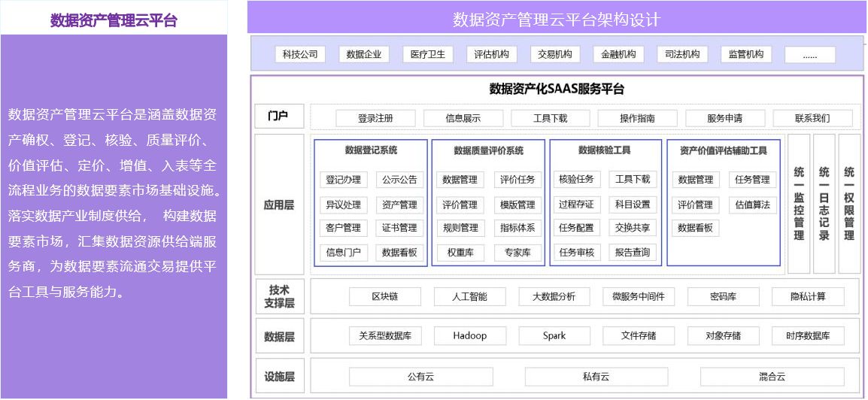Click the 数据质量评价系统 heading
The image size is (868, 400).
pyautogui.click(x=488, y=150)
